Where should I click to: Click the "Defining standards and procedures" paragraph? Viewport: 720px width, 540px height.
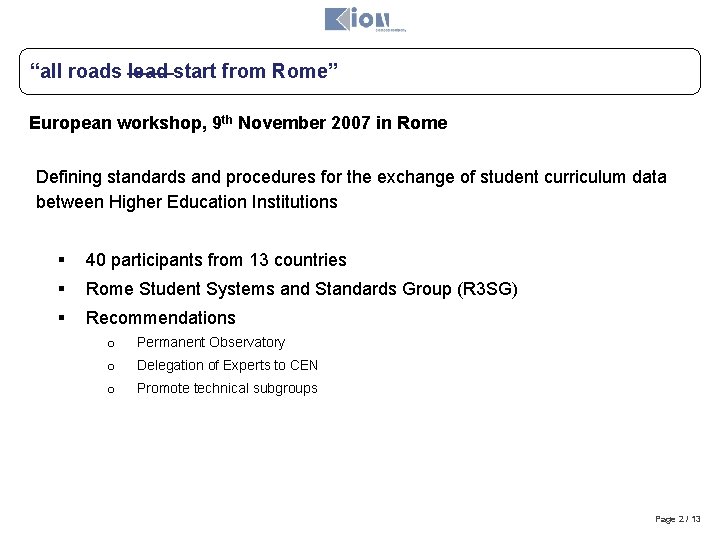350,189
